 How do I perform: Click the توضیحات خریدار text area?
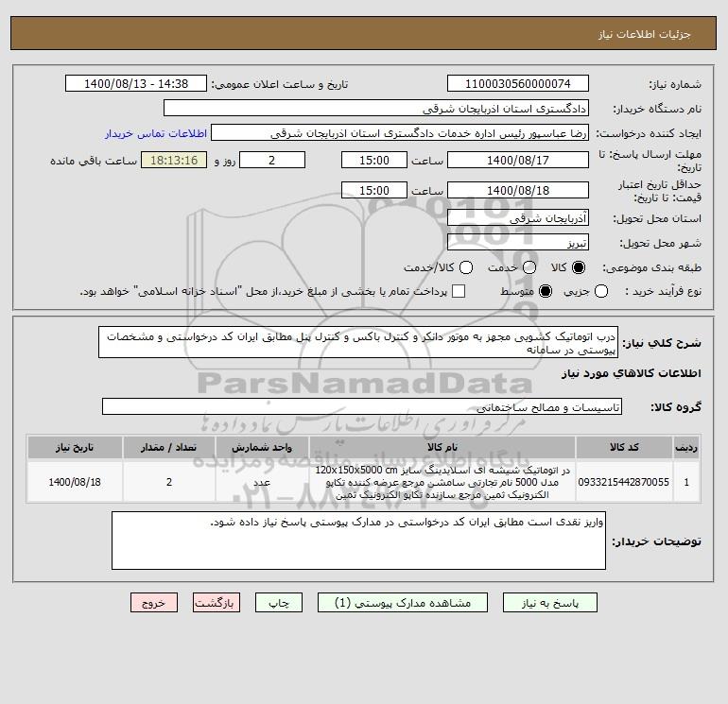359,541
